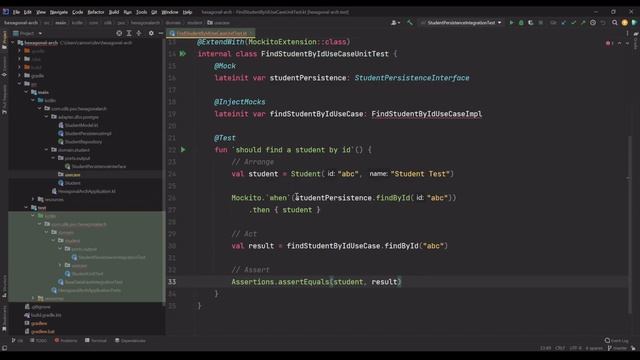Build the project with the hammer icon

point(410,23)
